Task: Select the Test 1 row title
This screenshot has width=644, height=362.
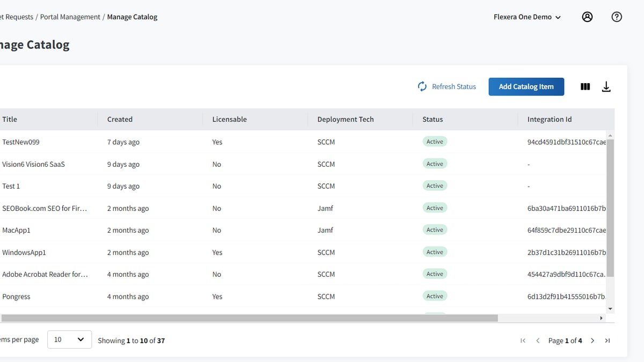Action: coord(11,186)
